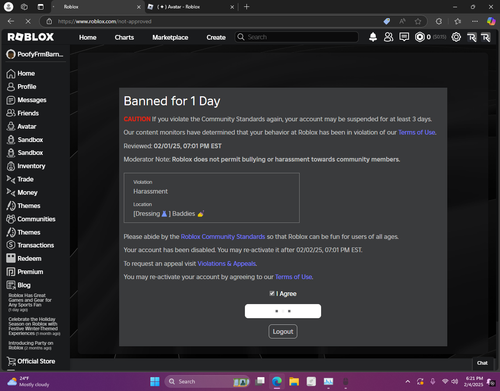Viewport: 500px width, 391px height.
Task: Open File Explorer from the taskbar
Action: click(294, 381)
